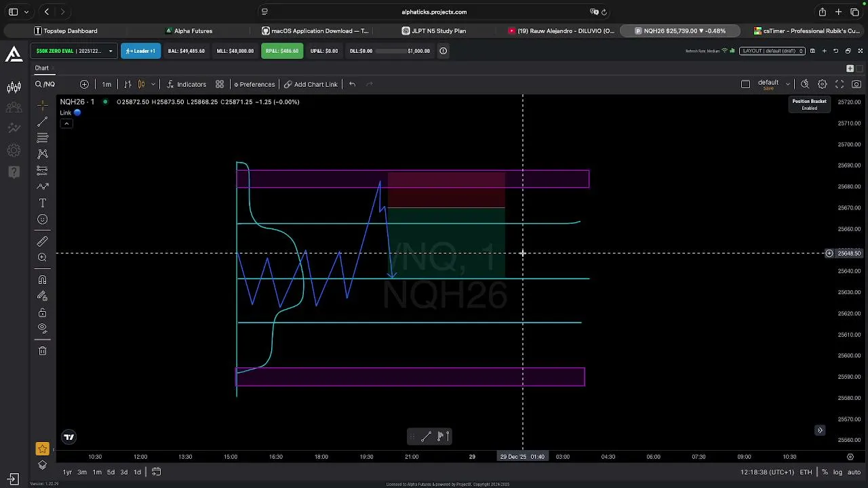Open the LAYOUT default (draft) selector
The width and height of the screenshot is (868, 488).
tap(772, 51)
